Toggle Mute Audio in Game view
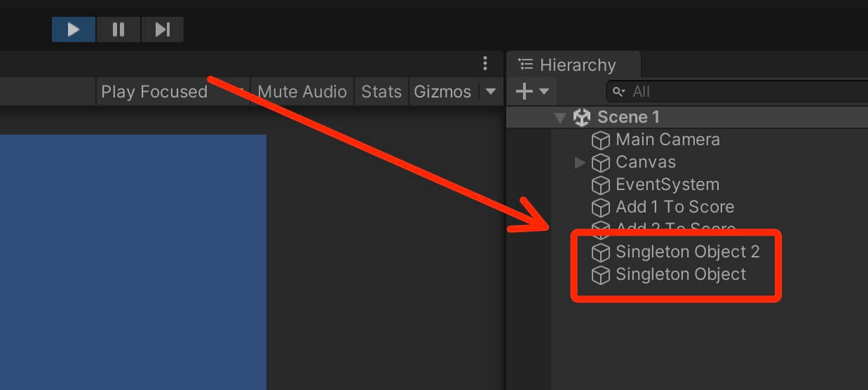The height and width of the screenshot is (390, 868). coord(302,92)
